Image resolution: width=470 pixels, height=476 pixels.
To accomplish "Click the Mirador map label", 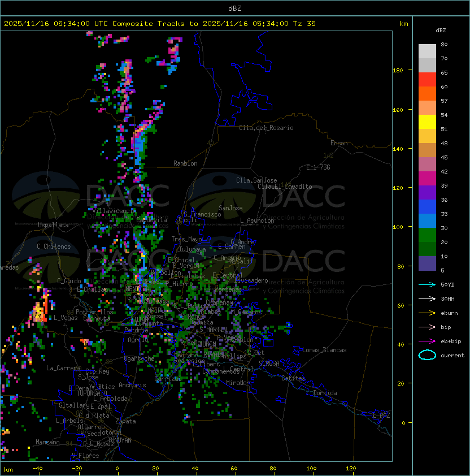I will [238, 383].
